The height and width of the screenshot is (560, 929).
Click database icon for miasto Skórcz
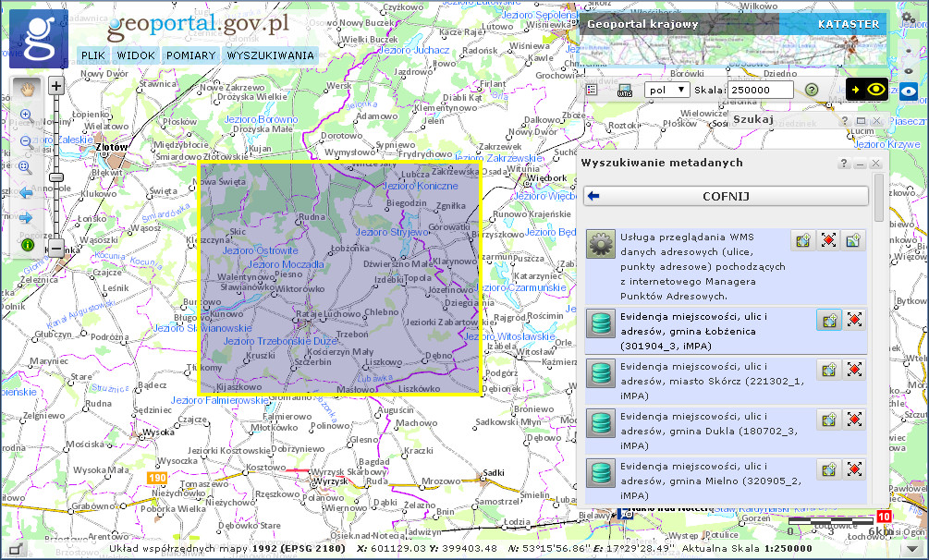601,373
